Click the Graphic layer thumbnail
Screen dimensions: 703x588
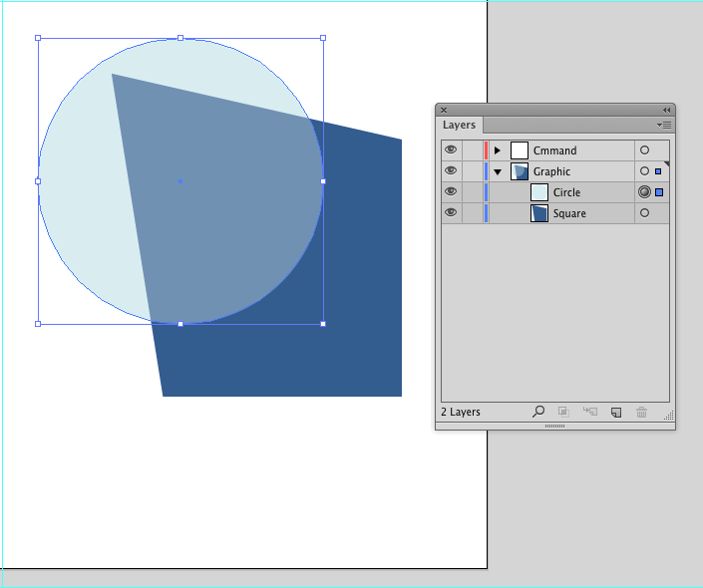tap(520, 171)
